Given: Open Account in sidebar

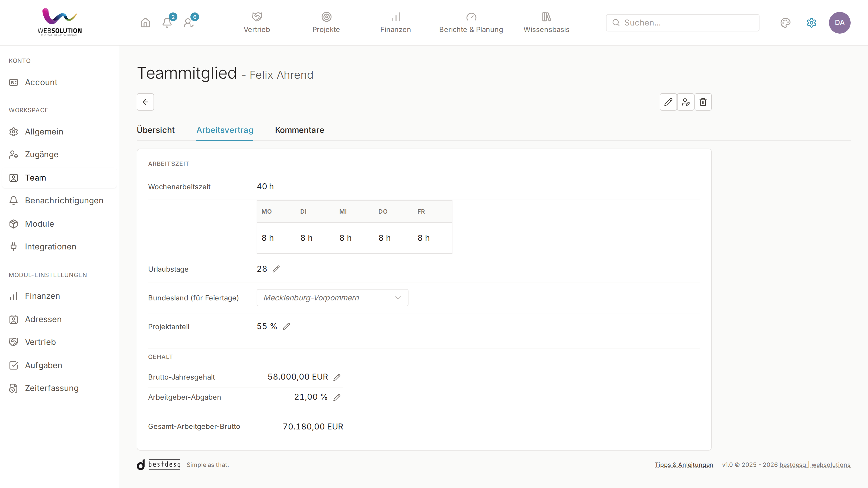Looking at the screenshot, I should [59, 82].
